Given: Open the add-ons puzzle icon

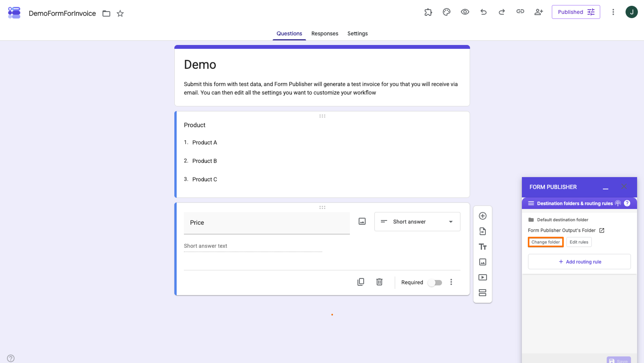Looking at the screenshot, I should tap(428, 12).
